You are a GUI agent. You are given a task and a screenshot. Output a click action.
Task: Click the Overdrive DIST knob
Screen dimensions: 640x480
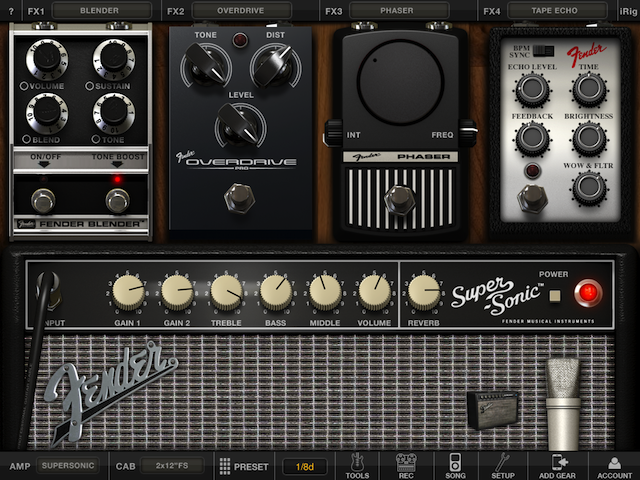coord(276,65)
